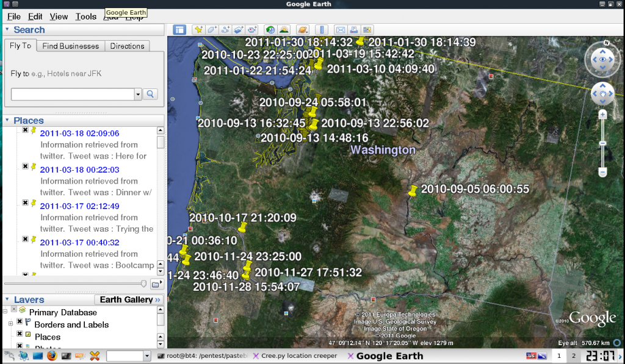Open the Edit menu
The image size is (625, 364).
pos(35,16)
